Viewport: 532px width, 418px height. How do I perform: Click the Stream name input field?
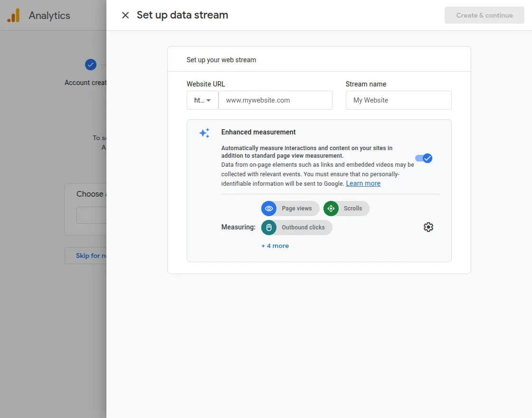click(399, 100)
